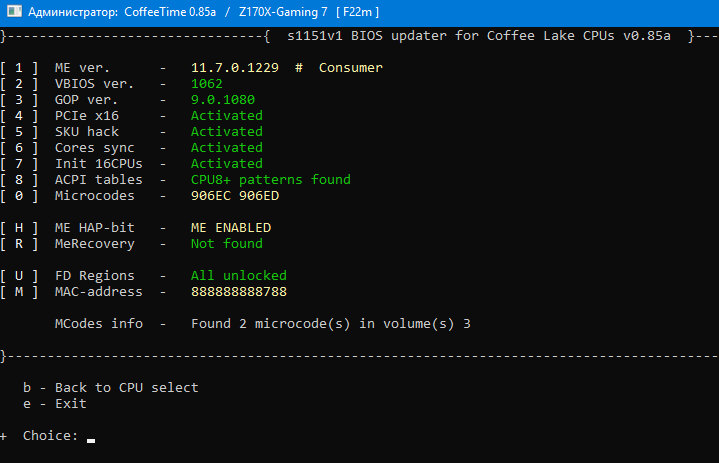The height and width of the screenshot is (463, 719).
Task: Click GOP version value '9.0.1080'
Action: click(x=223, y=100)
